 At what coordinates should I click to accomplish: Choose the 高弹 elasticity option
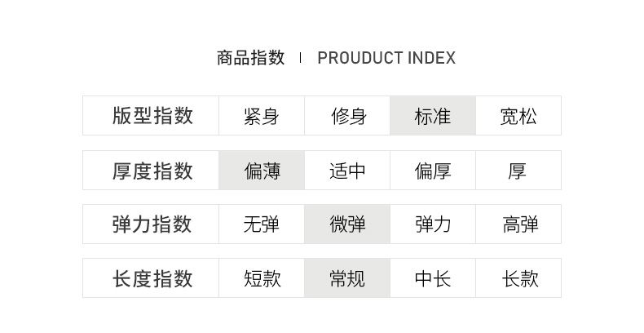pos(520,224)
